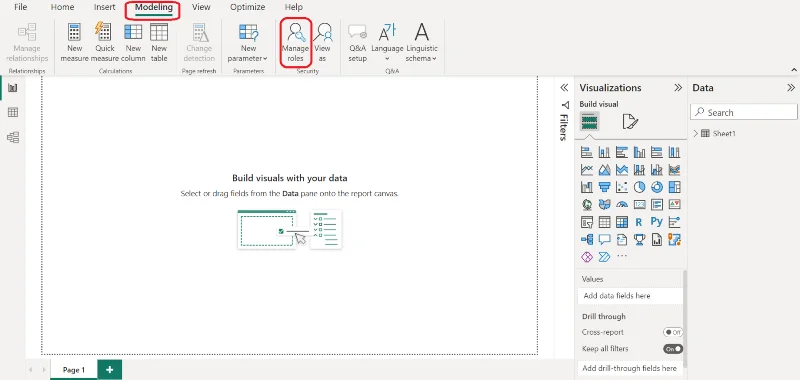The height and width of the screenshot is (380, 800).
Task: Toggle the Keep all filters switch
Action: click(673, 349)
